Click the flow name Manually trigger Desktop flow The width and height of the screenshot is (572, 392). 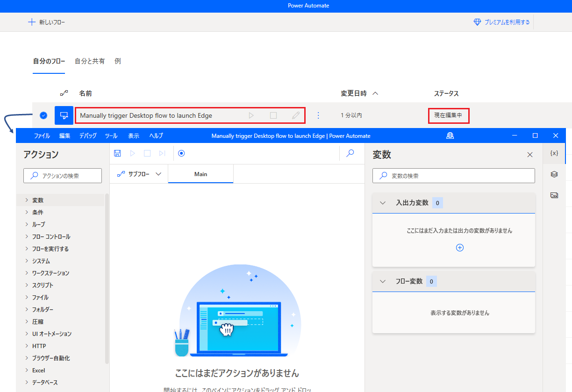click(146, 115)
